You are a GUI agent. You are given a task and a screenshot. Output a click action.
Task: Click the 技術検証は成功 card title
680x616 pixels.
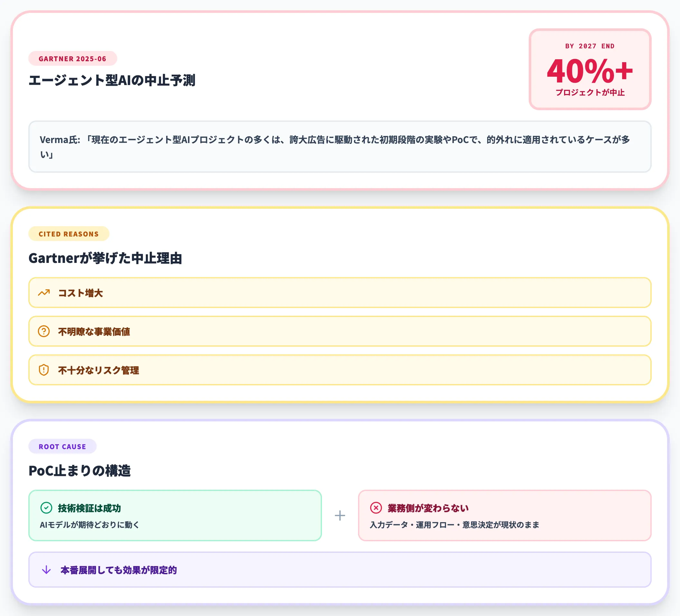[90, 508]
